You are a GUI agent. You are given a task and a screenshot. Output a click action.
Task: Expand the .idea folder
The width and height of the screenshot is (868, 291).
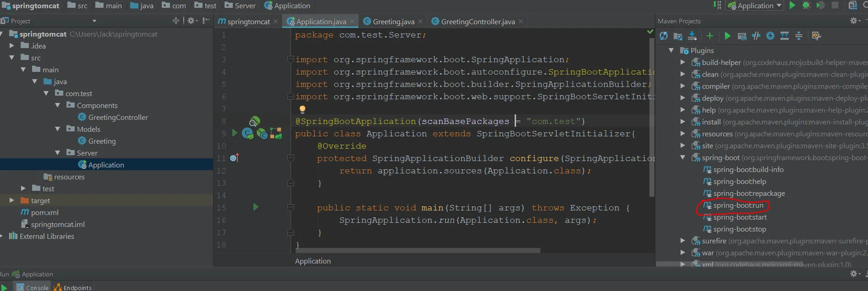tap(12, 46)
